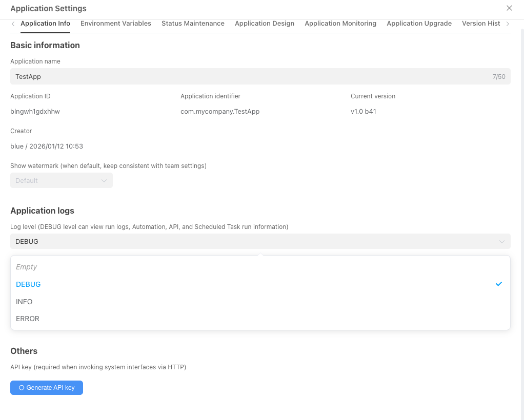524x420 pixels.
Task: Open the Version History tab
Action: pyautogui.click(x=481, y=23)
